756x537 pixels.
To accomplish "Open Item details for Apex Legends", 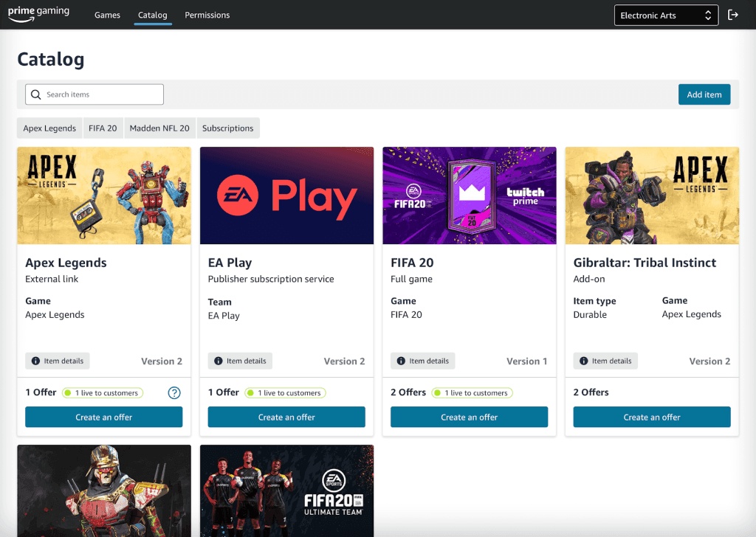I will click(58, 361).
